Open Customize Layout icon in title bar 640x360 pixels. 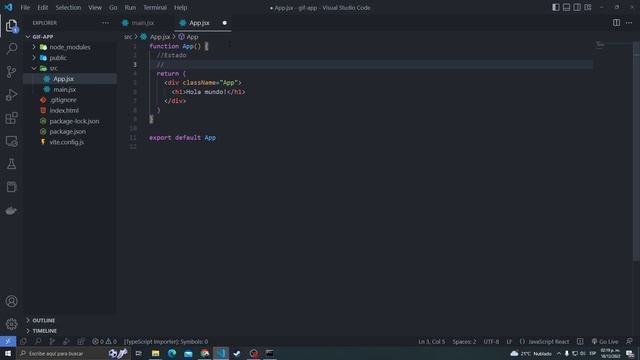tap(588, 7)
